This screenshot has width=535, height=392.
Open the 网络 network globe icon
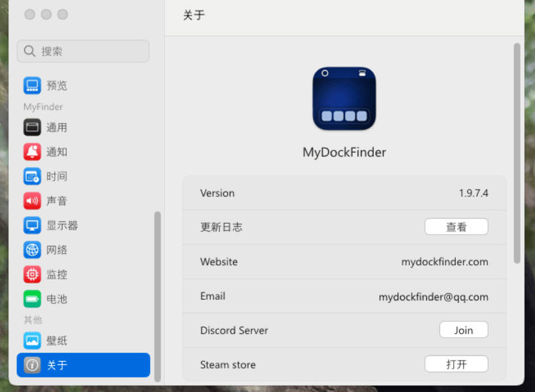pyautogui.click(x=32, y=250)
